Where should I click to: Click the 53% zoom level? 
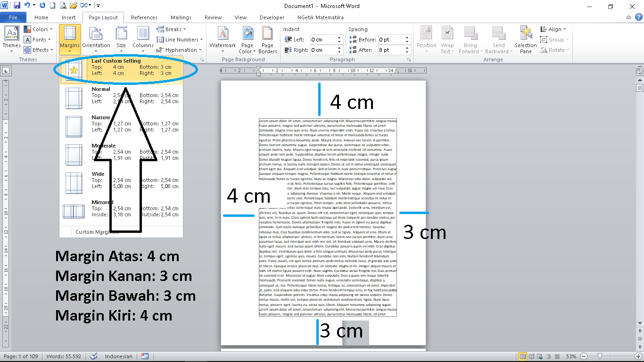point(571,356)
